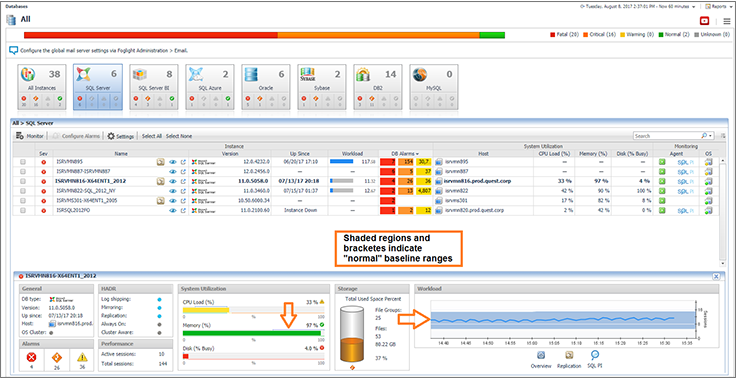Expand the Reports dropdown menu
This screenshot has height=378, width=736.
(719, 7)
